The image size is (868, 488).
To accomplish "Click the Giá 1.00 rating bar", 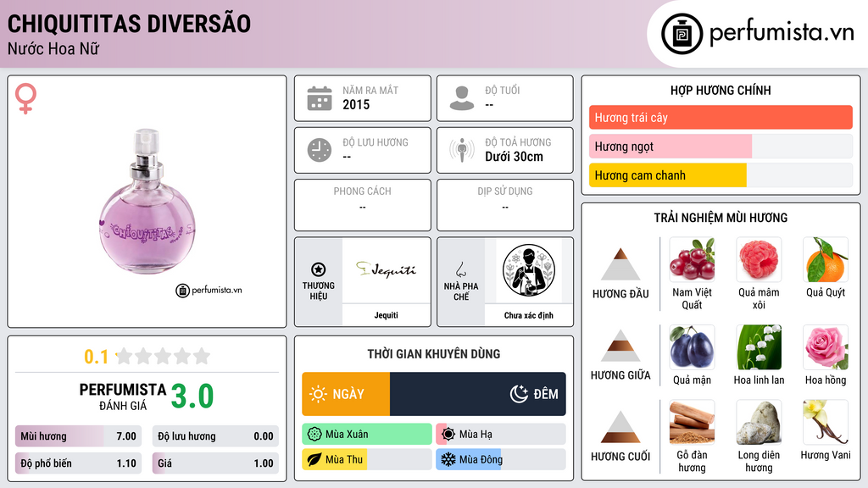I will coord(215,463).
